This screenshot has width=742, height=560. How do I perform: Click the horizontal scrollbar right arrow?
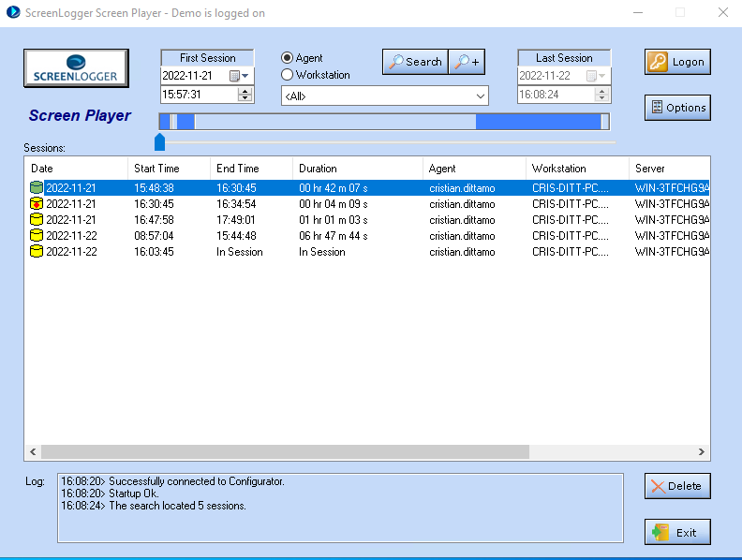pos(702,451)
